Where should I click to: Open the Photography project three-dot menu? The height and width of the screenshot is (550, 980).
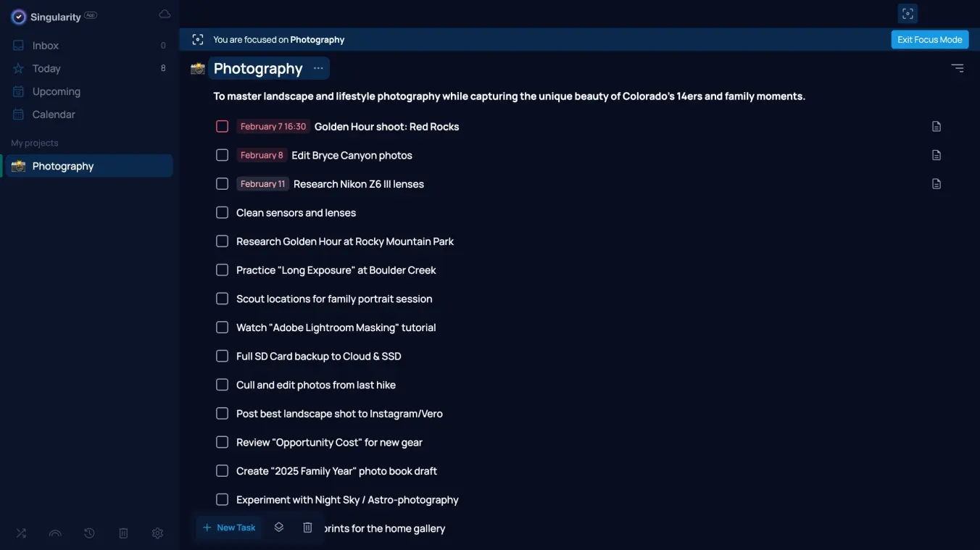tap(318, 68)
